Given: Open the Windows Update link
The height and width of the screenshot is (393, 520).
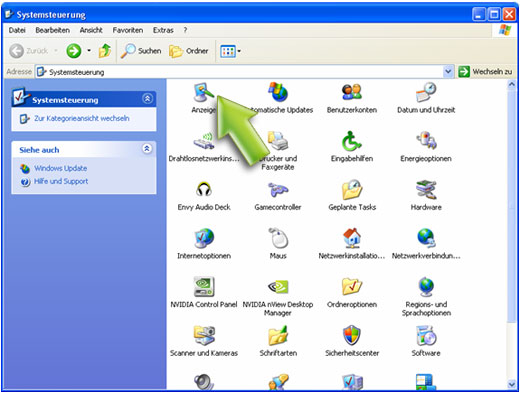Looking at the screenshot, I should 60,168.
